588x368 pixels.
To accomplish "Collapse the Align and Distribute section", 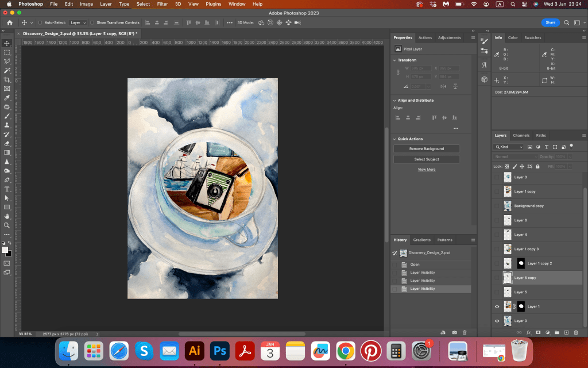I will tap(394, 101).
